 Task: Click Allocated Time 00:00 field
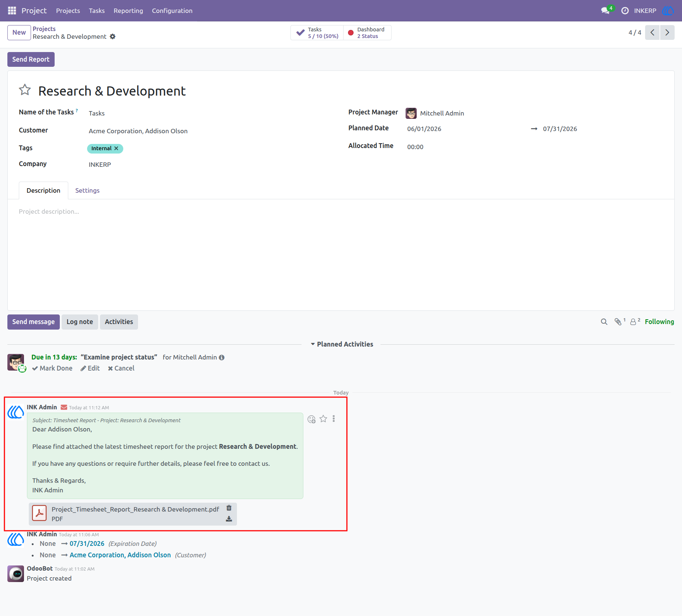coord(415,147)
